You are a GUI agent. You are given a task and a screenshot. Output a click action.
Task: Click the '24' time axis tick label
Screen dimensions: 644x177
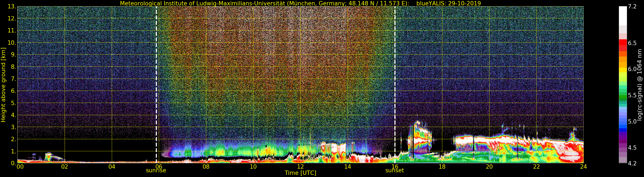click(x=583, y=166)
